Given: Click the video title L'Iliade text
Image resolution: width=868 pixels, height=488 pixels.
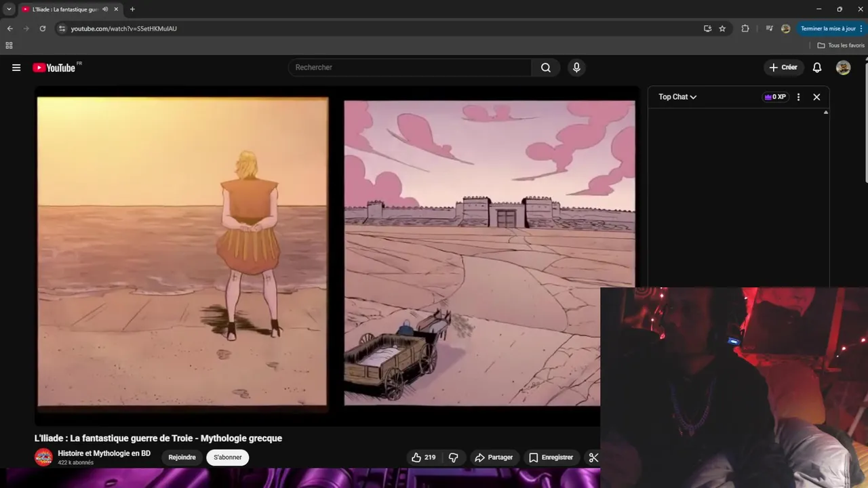Looking at the screenshot, I should [x=158, y=439].
